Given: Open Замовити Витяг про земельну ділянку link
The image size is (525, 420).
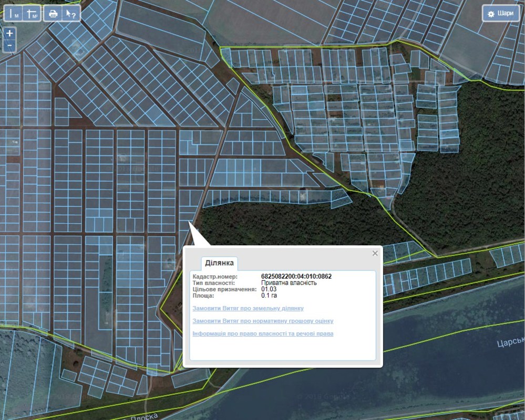Looking at the screenshot, I should point(248,308).
